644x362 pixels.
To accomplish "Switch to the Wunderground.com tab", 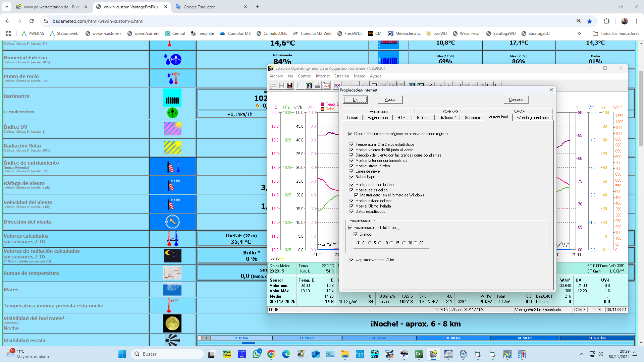I will point(532,118).
